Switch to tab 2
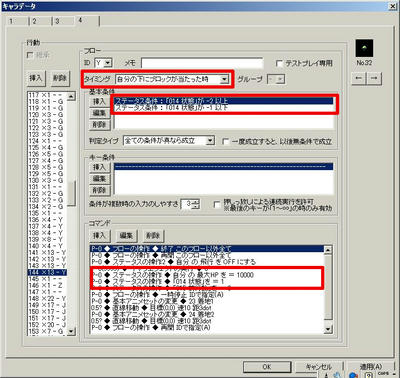This screenshot has width=400, height=378. (x=40, y=21)
